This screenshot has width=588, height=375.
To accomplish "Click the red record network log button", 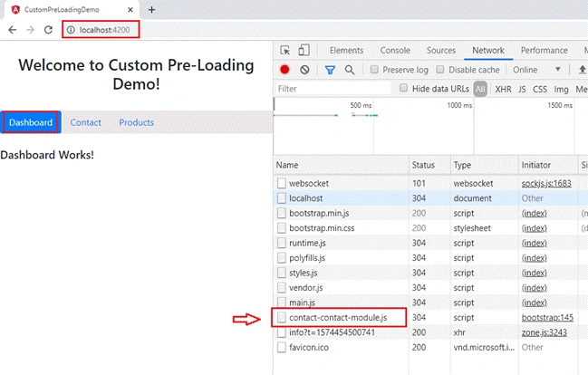I will [x=284, y=70].
